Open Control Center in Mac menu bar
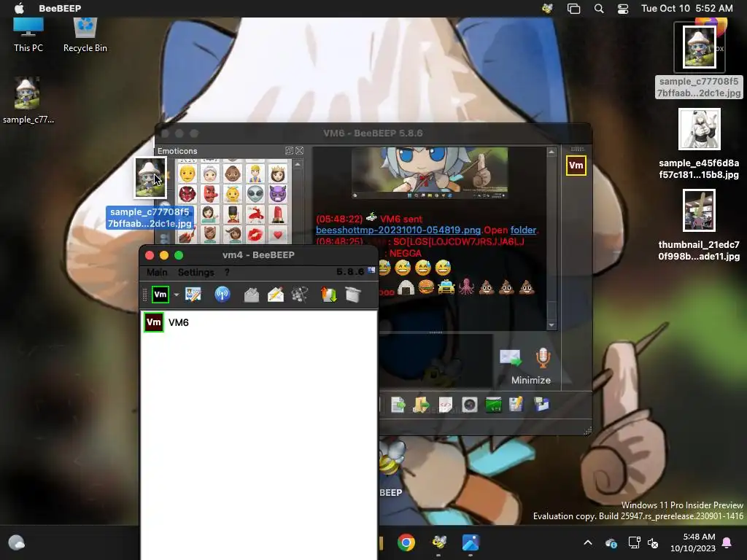This screenshot has width=747, height=560. (623, 8)
